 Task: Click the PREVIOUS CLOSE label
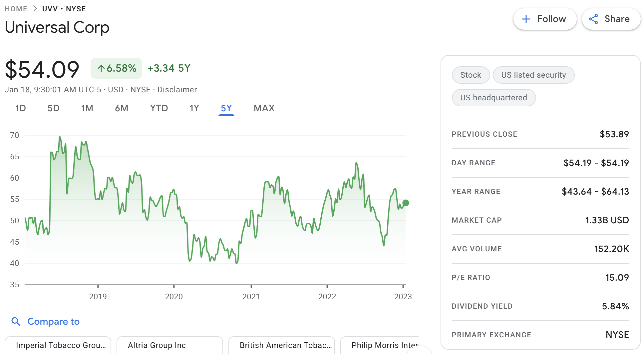484,134
